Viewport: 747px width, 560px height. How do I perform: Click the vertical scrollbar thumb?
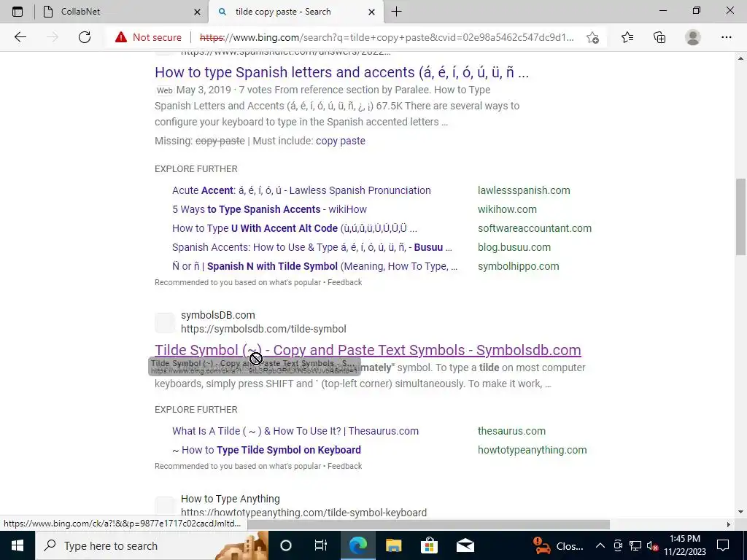click(x=741, y=217)
